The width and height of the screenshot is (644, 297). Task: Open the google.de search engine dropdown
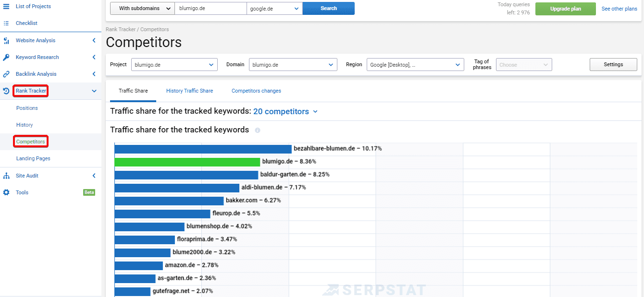tap(274, 8)
